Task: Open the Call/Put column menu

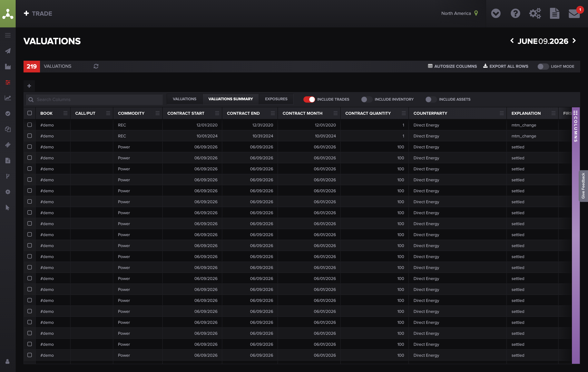Action: coord(108,113)
